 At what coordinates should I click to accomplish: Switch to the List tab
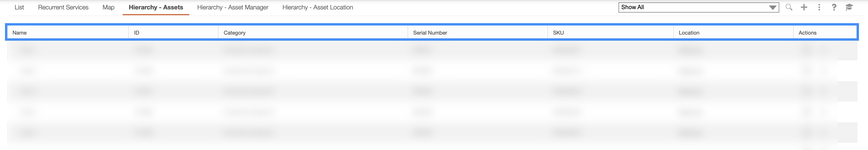[19, 7]
